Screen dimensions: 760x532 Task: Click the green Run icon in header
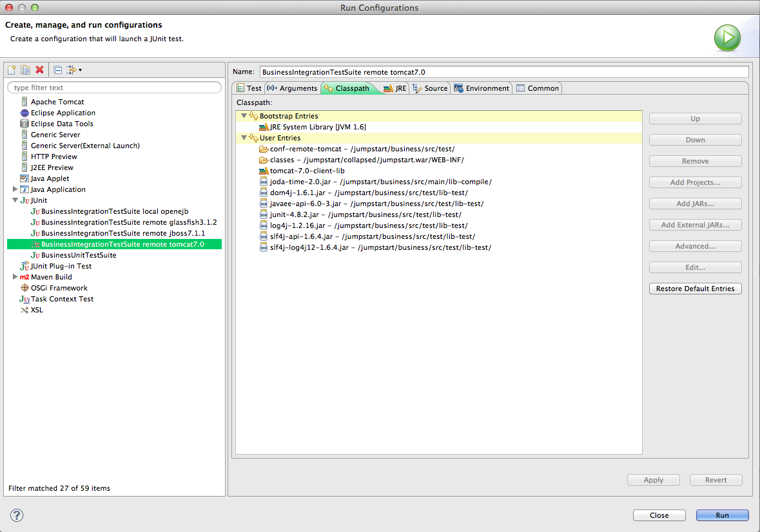(x=726, y=38)
